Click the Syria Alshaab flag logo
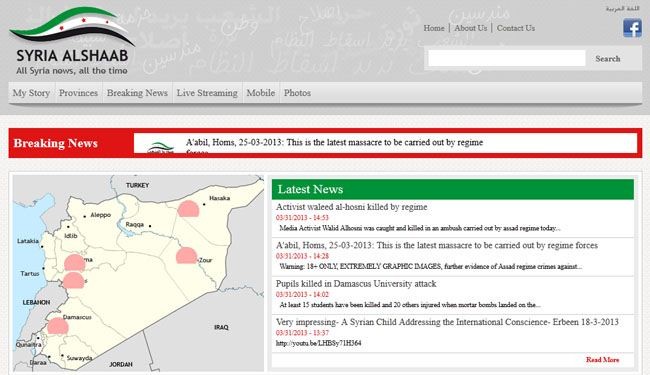This screenshot has height=375, width=650. [x=72, y=27]
